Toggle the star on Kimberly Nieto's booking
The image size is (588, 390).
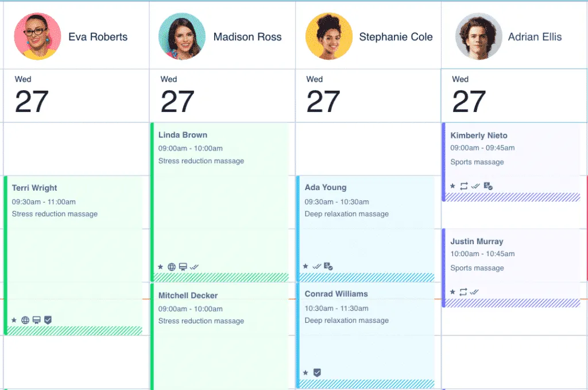[452, 186]
